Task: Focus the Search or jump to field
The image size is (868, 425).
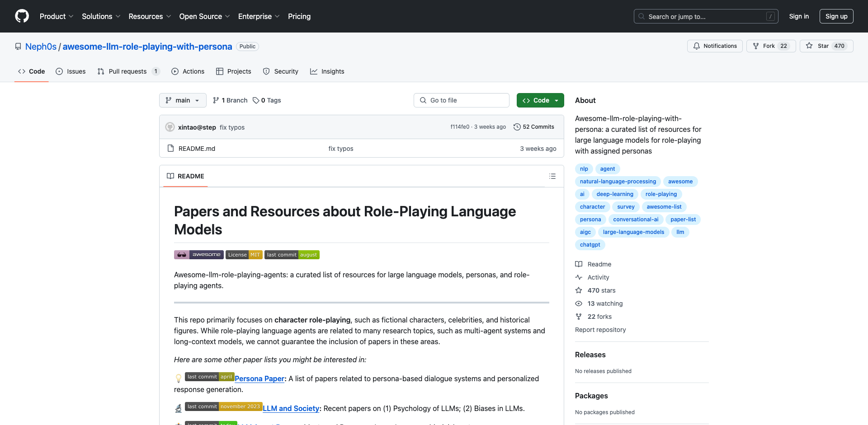Action: click(706, 16)
